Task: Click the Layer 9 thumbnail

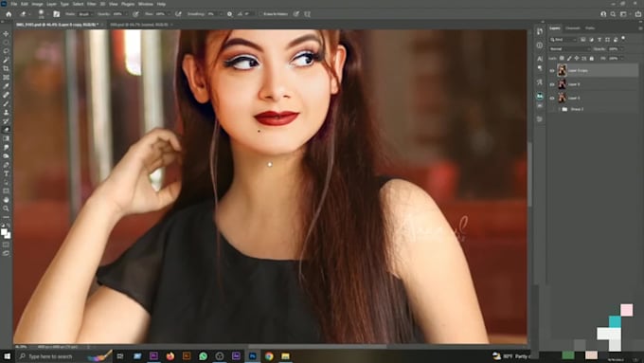Action: coord(562,84)
